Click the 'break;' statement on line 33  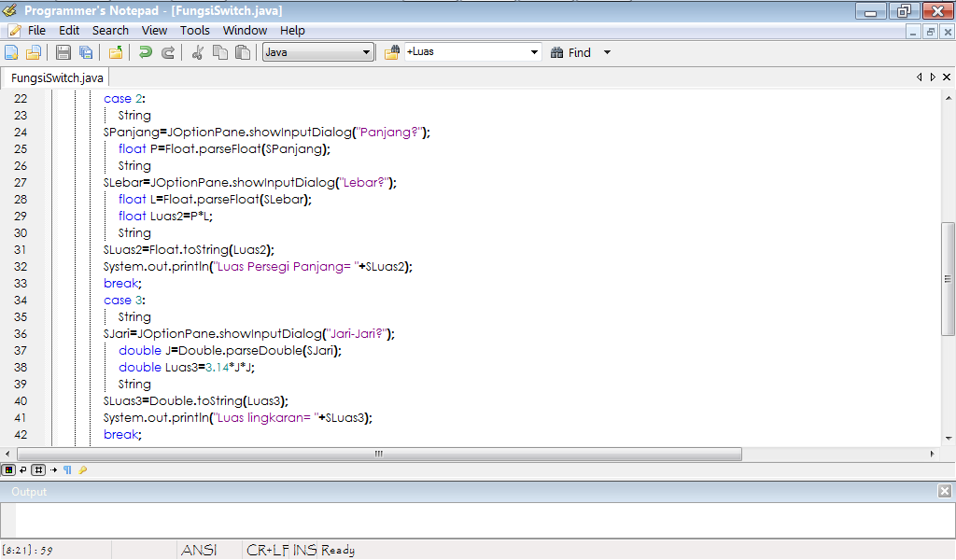[x=122, y=284]
